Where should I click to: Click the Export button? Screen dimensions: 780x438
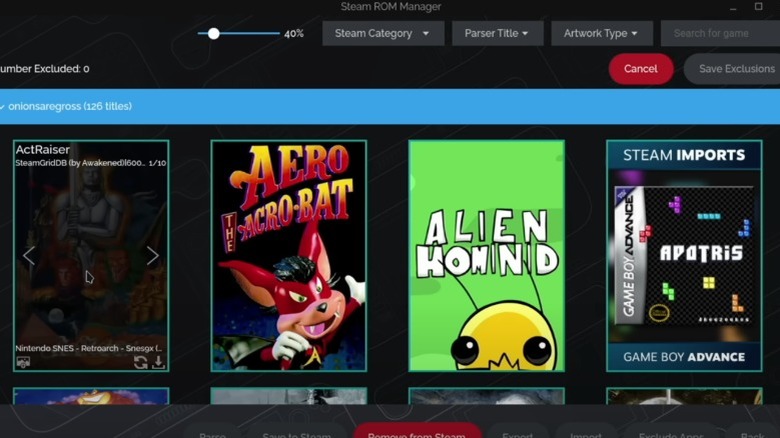tap(517, 432)
